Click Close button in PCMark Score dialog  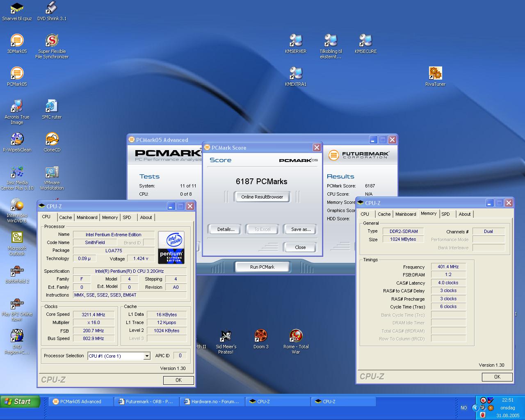point(300,247)
